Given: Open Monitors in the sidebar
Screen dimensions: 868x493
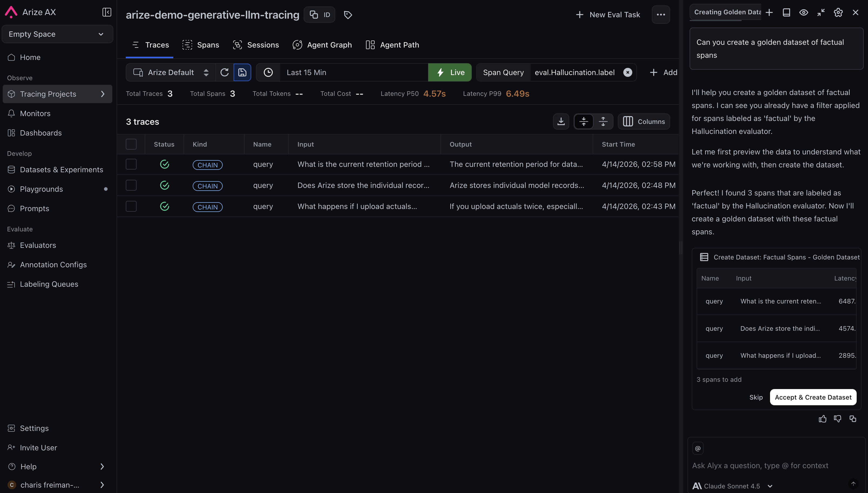Looking at the screenshot, I should click(x=57, y=113).
